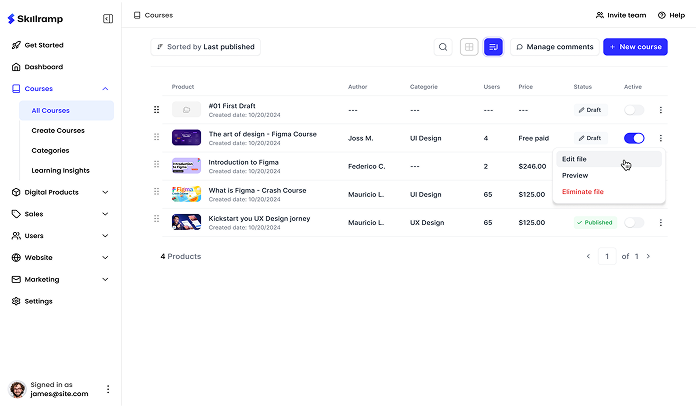This screenshot has width=696, height=408.
Task: Open the Introduction to Figma course thumbnail
Action: 186,166
